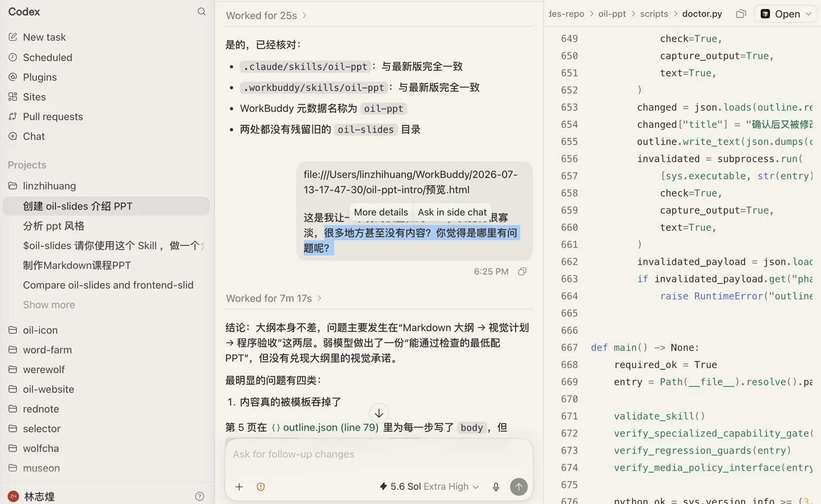This screenshot has height=504, width=821.
Task: Click the send arrow button
Action: pos(519,487)
